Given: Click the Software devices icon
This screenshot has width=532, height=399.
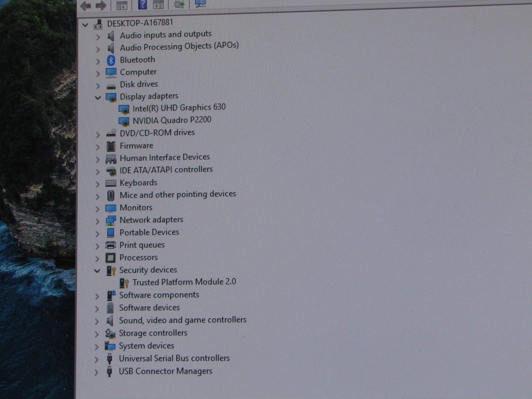Looking at the screenshot, I should click(110, 308).
